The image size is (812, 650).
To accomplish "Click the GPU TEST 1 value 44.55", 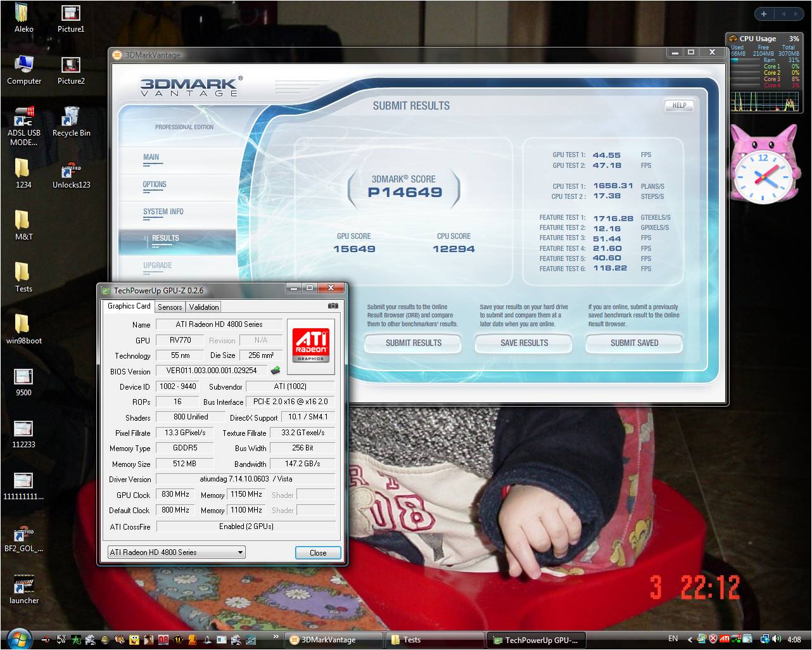I will click(606, 155).
